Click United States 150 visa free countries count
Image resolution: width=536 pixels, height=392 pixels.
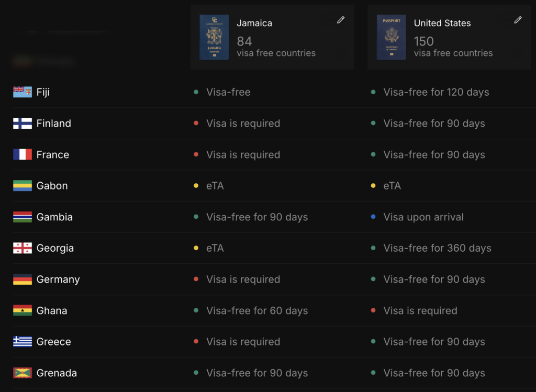point(453,47)
